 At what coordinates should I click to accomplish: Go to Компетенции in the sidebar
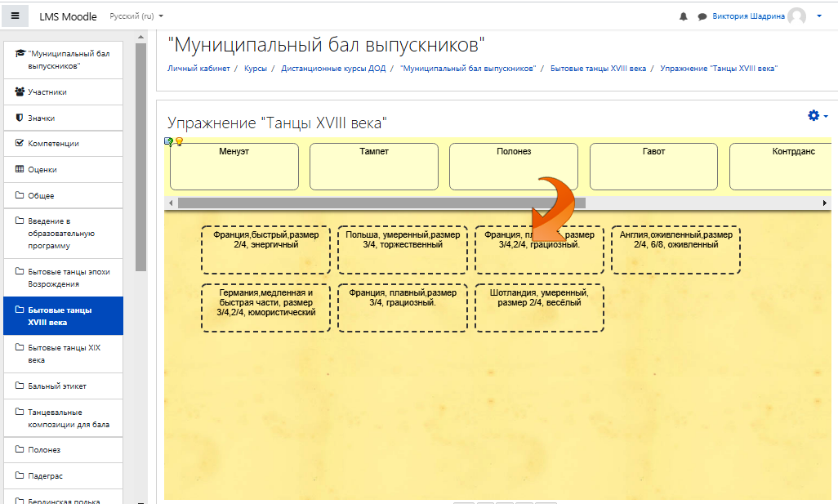(53, 144)
